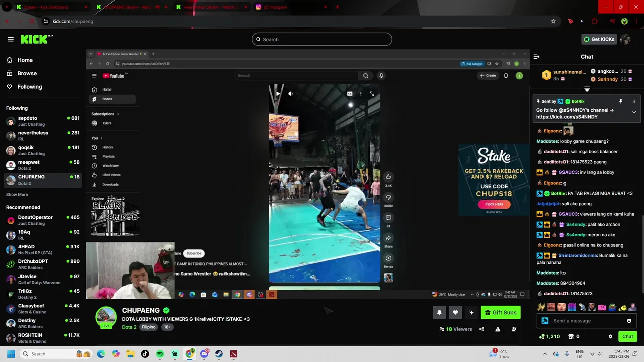Click the green Chat send button
Image resolution: width=644 pixels, height=362 pixels.
point(628,337)
